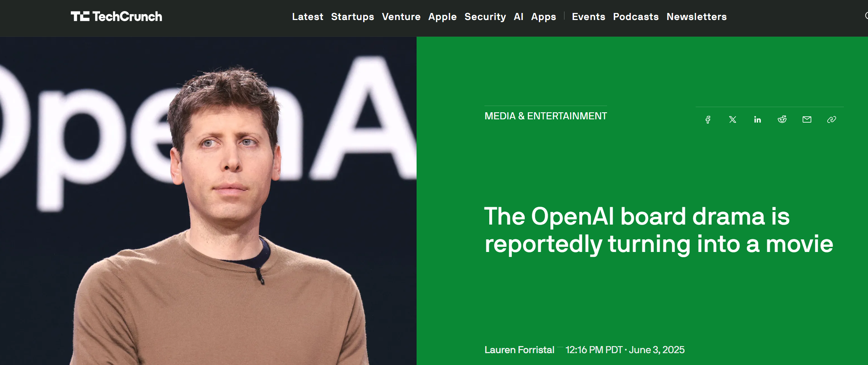Open Newsletters page

click(697, 17)
